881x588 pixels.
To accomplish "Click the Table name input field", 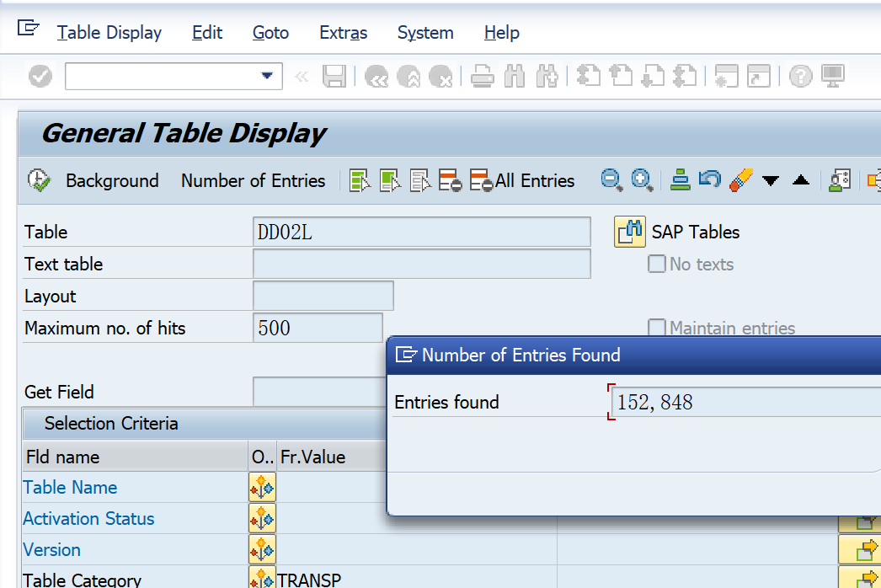I will pos(421,232).
